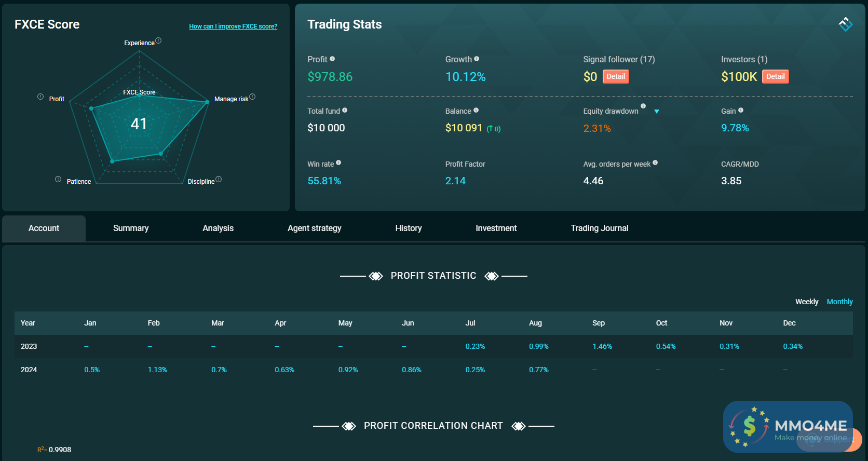Click the info icon next to Patience
The width and height of the screenshot is (868, 461).
(x=58, y=179)
